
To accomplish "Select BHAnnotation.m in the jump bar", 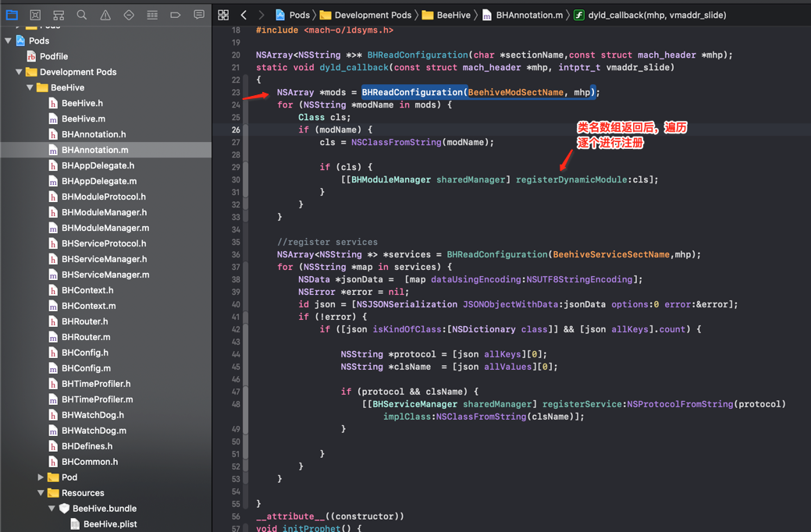I will [529, 15].
